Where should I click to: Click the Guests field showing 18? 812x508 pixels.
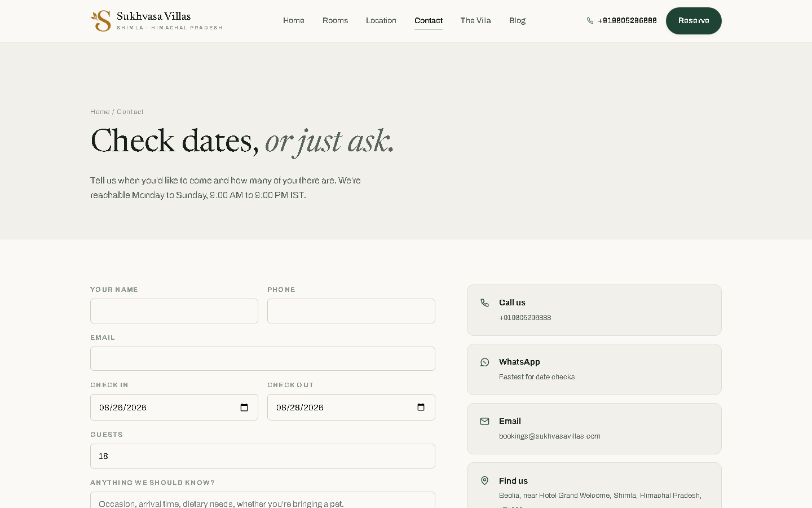(x=263, y=456)
